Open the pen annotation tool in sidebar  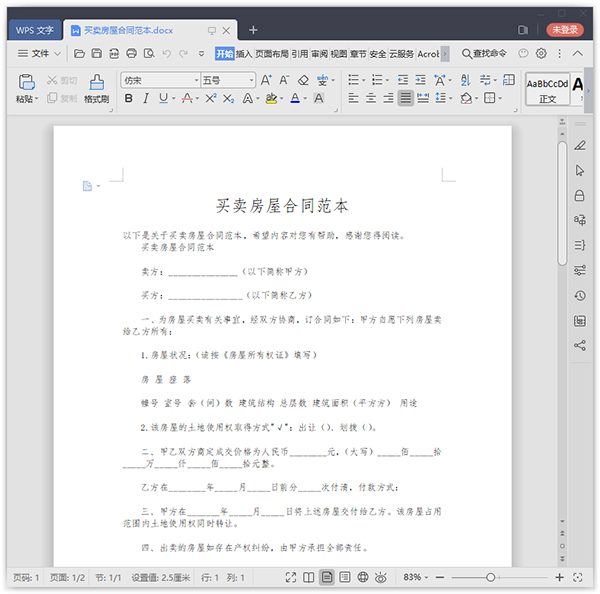(x=580, y=145)
